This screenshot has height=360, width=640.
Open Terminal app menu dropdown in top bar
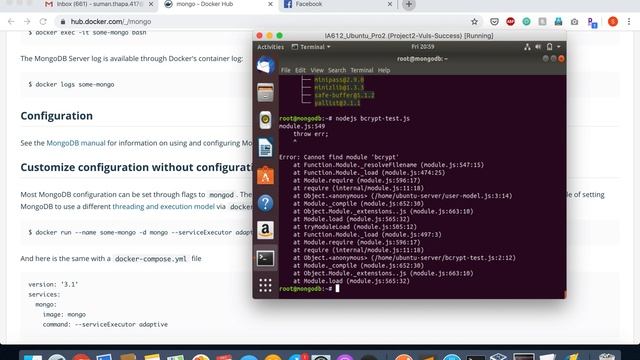point(311,47)
